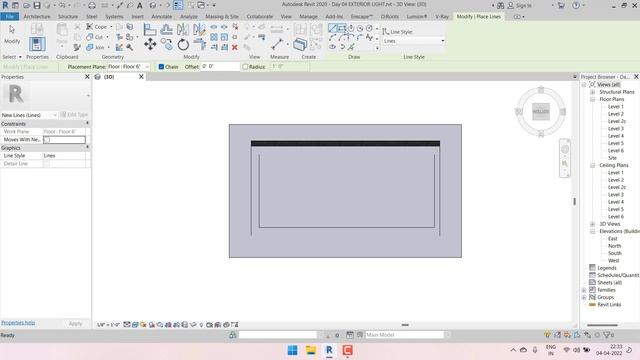Switch to the Structure ribbon tab
640x360 pixels.
[68, 17]
